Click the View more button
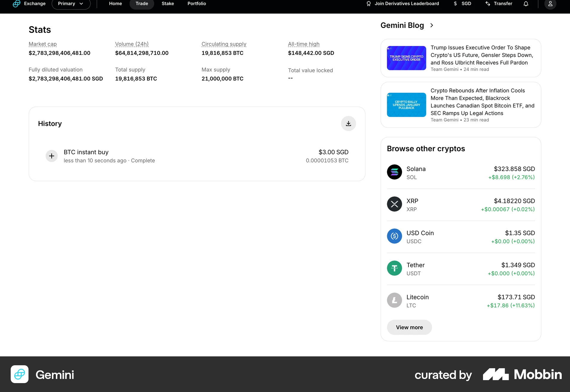 [x=409, y=327]
